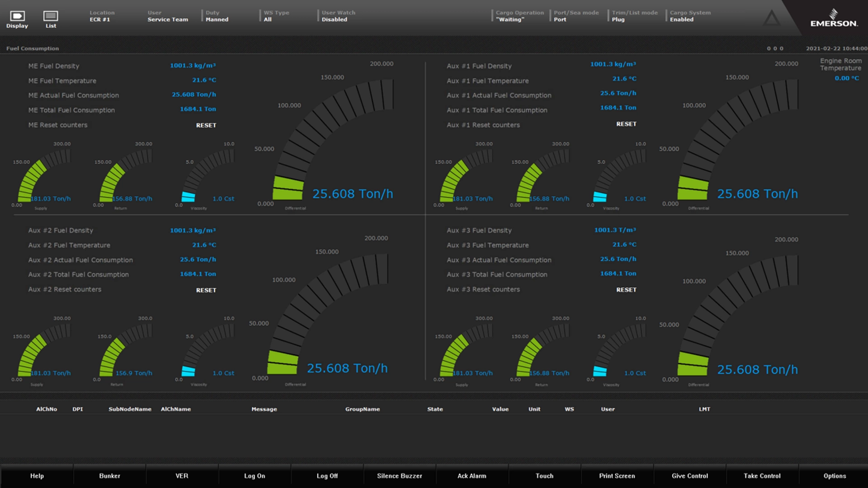Switch to Display view mode
This screenshot has width=868, height=488.
click(x=17, y=18)
